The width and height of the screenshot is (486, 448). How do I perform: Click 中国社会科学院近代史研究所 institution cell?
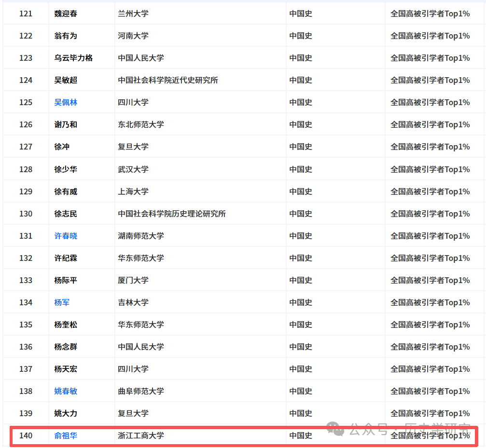pos(168,80)
